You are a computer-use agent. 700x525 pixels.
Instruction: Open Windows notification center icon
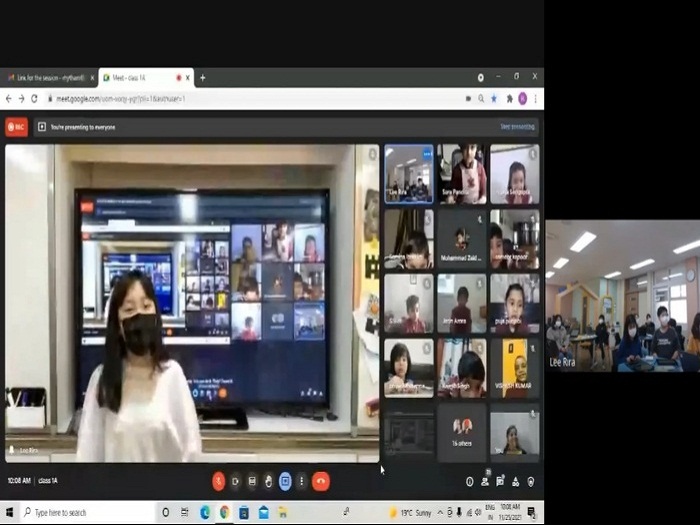point(532,512)
